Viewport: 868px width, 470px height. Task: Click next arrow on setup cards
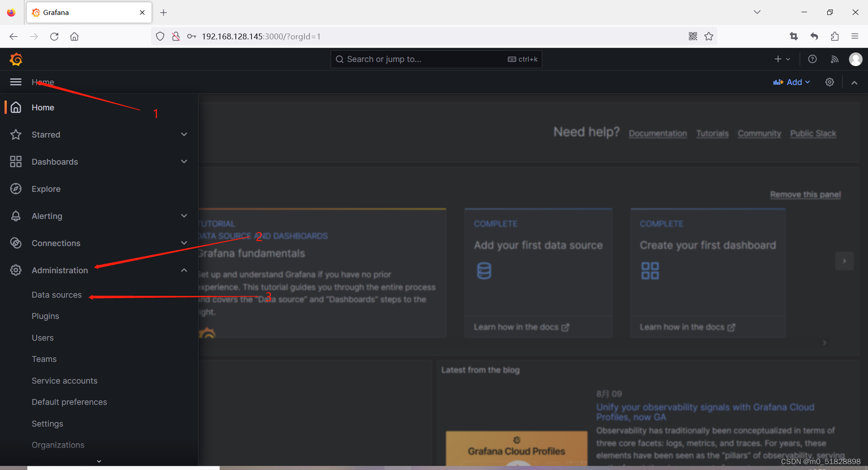tap(844, 261)
